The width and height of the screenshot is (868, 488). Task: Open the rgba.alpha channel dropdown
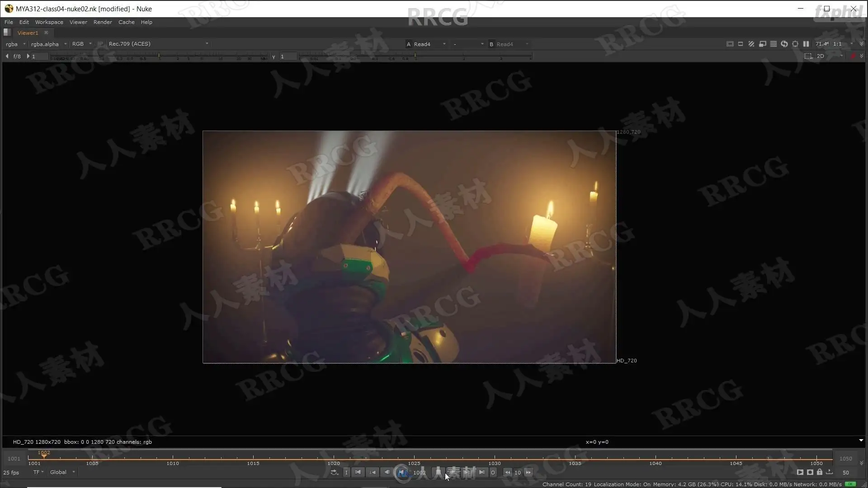[x=49, y=44]
